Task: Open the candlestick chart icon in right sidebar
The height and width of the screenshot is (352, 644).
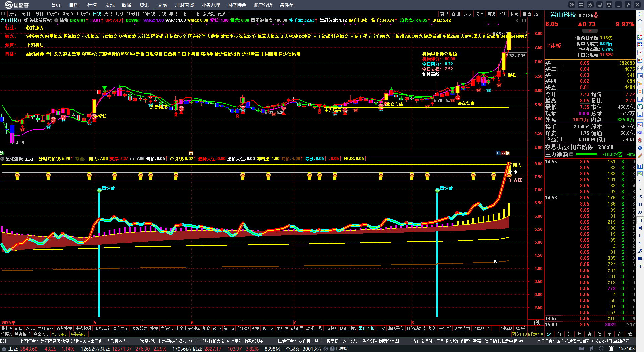Action: tap(640, 60)
